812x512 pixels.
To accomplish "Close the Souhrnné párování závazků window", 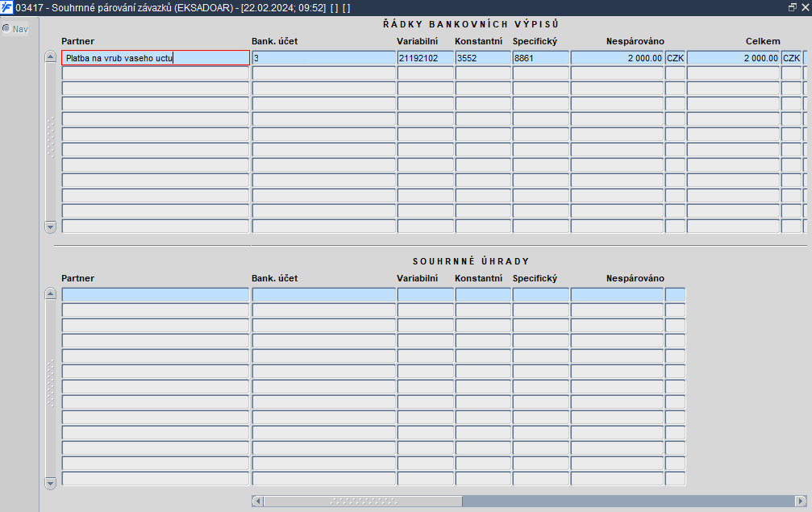I will click(x=806, y=7).
